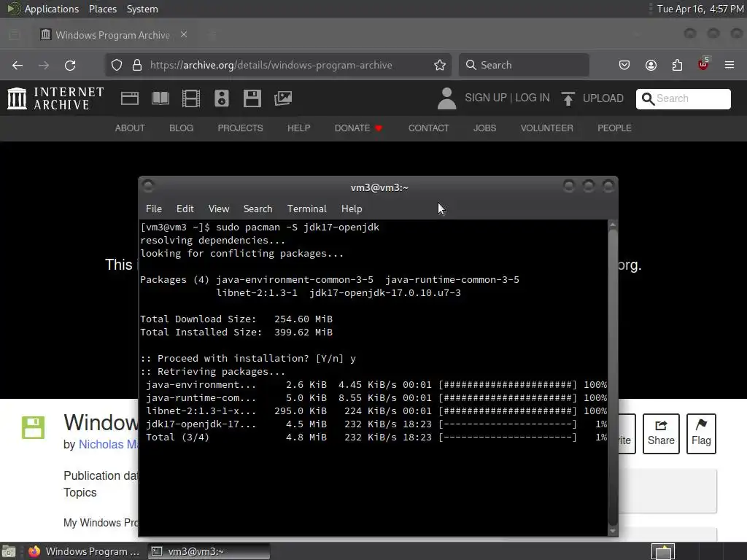
Task: Open the CONTACT navigation link
Action: pos(428,128)
